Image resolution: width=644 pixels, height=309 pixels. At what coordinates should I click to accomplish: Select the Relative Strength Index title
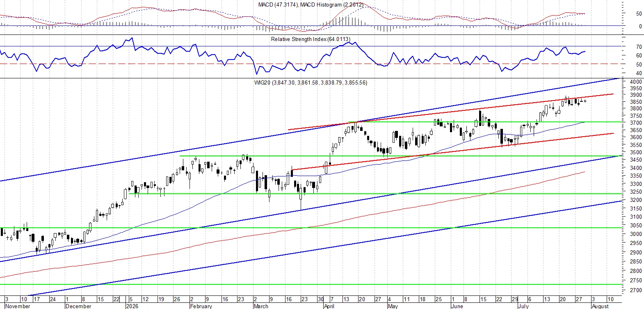point(311,39)
